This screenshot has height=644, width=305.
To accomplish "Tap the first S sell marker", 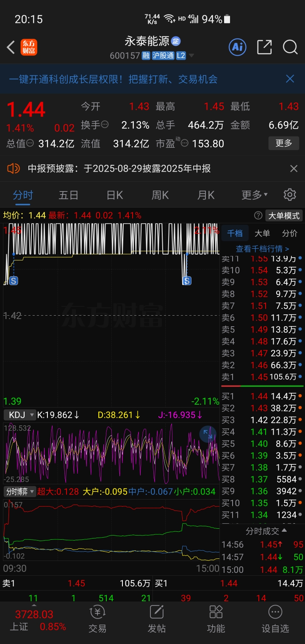I will 14,280.
